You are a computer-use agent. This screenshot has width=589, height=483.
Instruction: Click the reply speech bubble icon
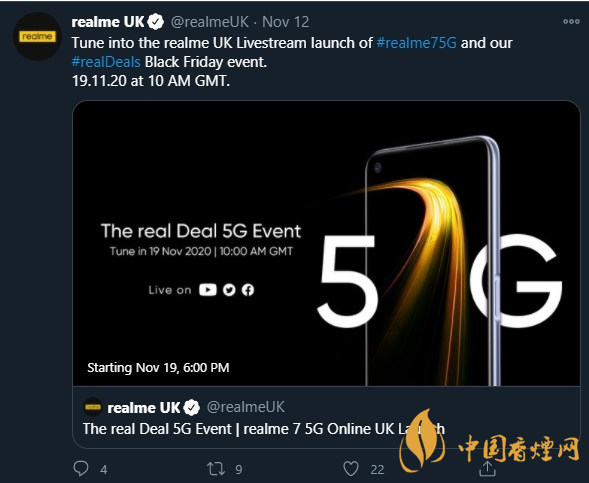pos(81,468)
